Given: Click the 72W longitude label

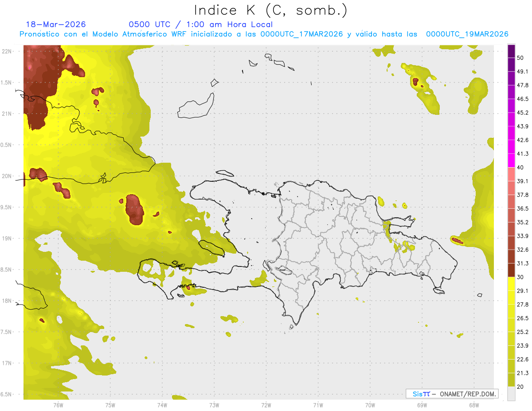Looking at the screenshot, I should tap(266, 405).
